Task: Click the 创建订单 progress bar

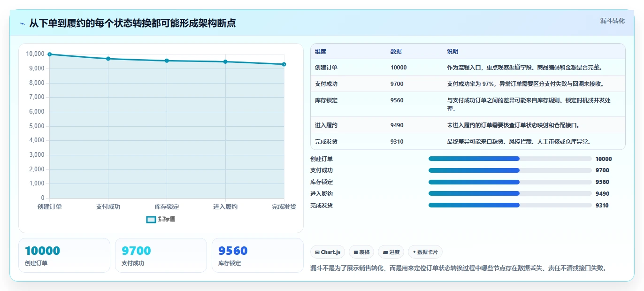Action: (510, 159)
